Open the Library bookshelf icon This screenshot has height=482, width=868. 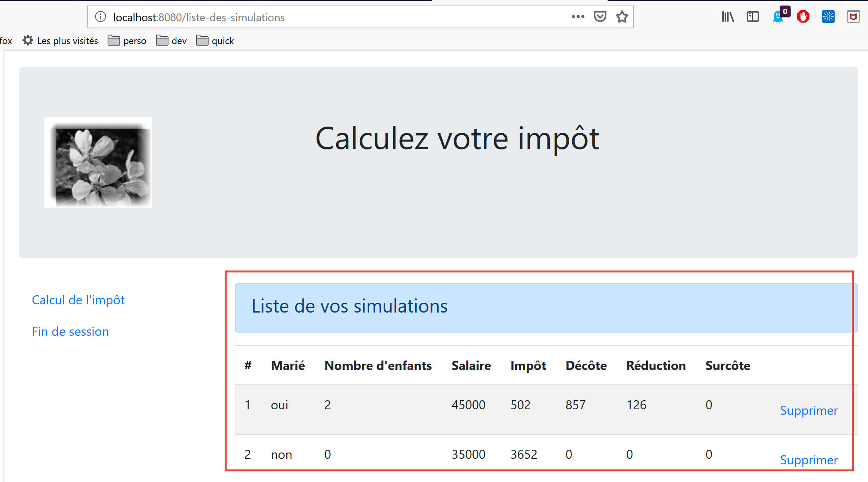tap(728, 17)
